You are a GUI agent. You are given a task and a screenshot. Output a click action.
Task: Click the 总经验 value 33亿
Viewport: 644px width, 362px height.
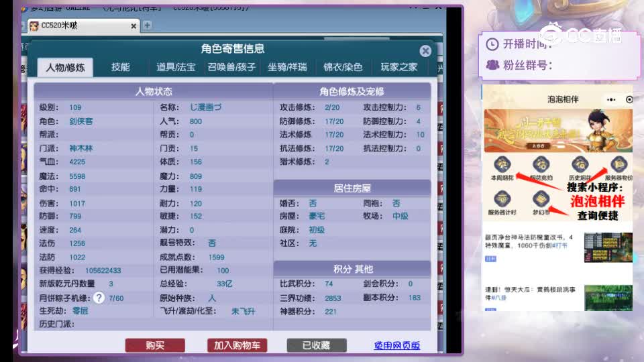pos(225,284)
